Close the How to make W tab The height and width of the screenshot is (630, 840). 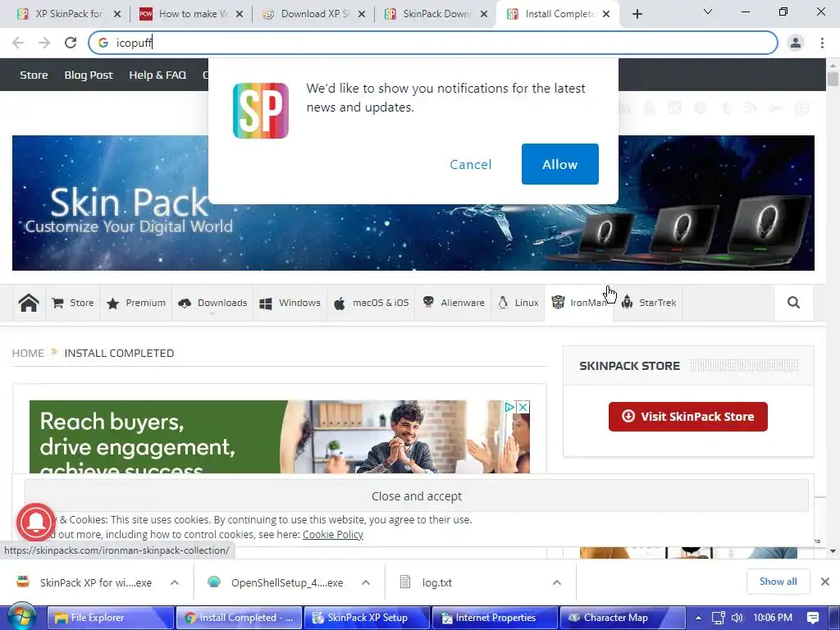pos(240,14)
